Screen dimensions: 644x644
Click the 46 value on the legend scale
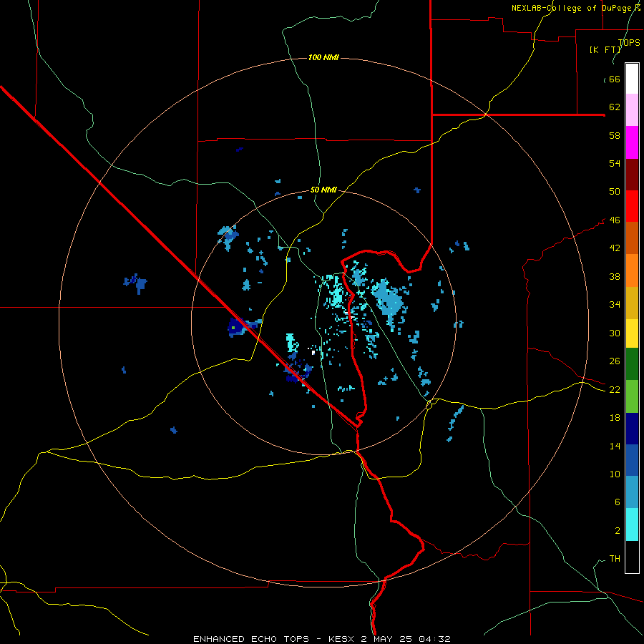pos(615,220)
